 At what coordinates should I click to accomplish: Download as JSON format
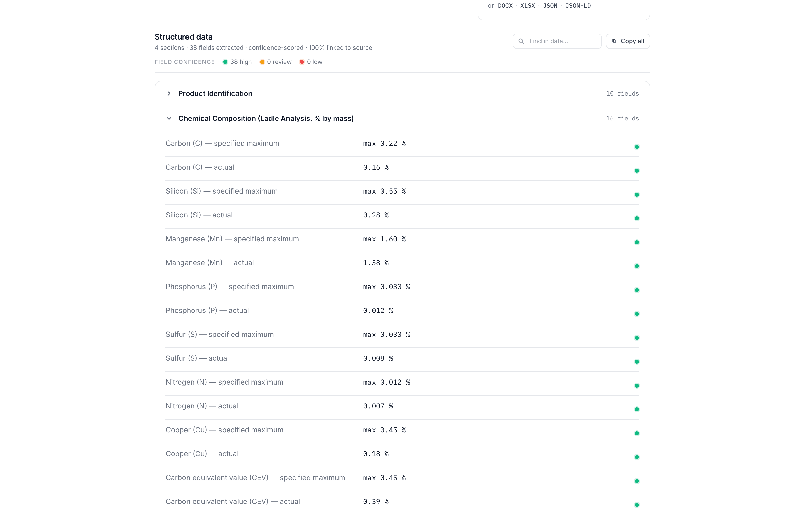[550, 6]
